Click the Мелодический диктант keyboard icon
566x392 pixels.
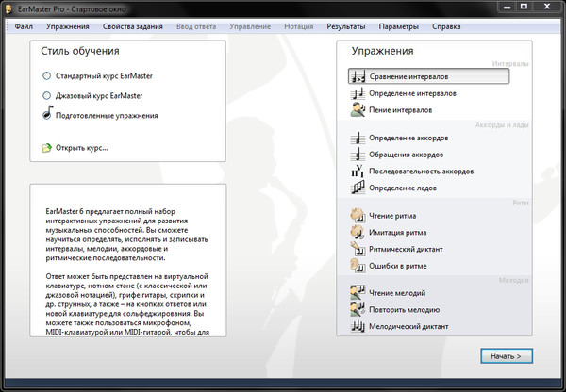(358, 327)
